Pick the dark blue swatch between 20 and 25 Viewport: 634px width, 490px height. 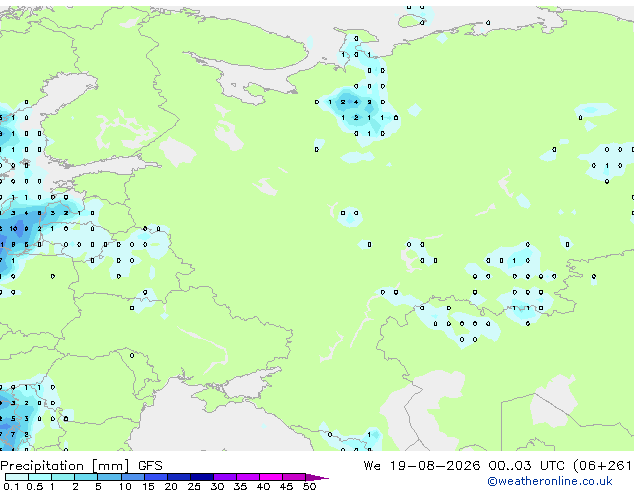pyautogui.click(x=179, y=477)
